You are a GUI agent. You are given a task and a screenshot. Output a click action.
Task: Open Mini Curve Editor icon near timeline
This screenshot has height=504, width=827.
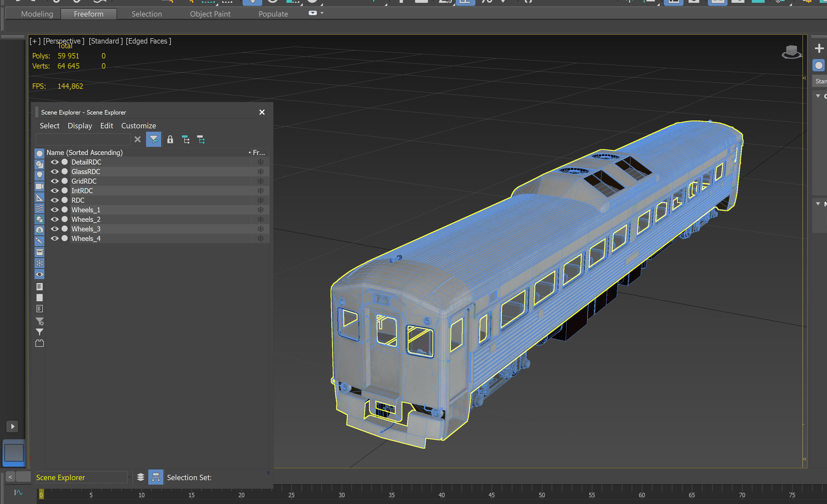[x=18, y=492]
